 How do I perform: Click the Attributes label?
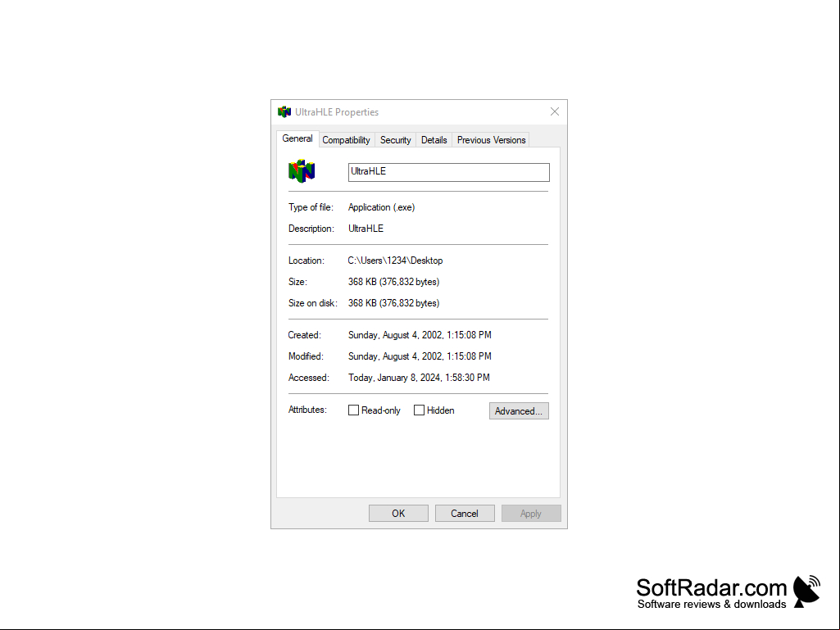click(307, 410)
